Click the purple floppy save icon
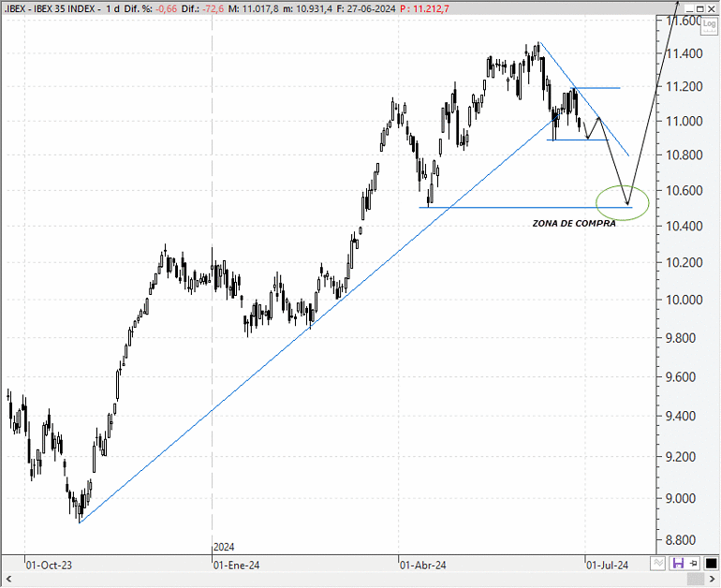Screen dimensions: 721x588 click(678, 563)
